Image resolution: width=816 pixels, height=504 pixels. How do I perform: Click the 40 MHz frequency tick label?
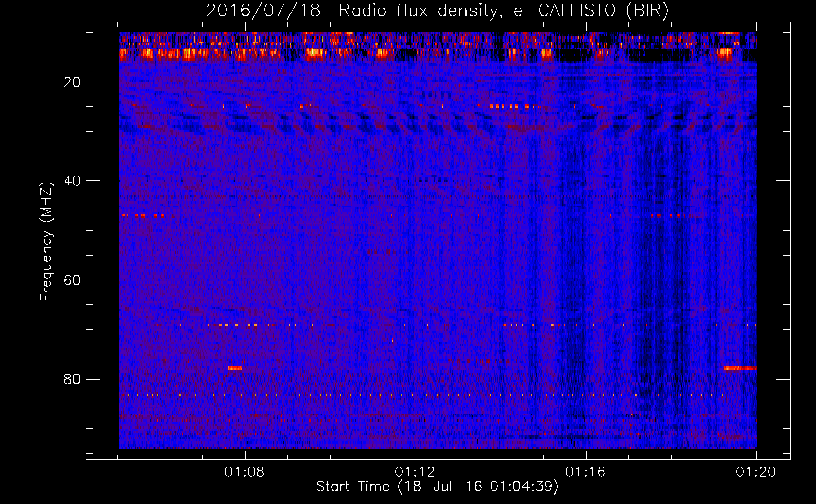(73, 181)
